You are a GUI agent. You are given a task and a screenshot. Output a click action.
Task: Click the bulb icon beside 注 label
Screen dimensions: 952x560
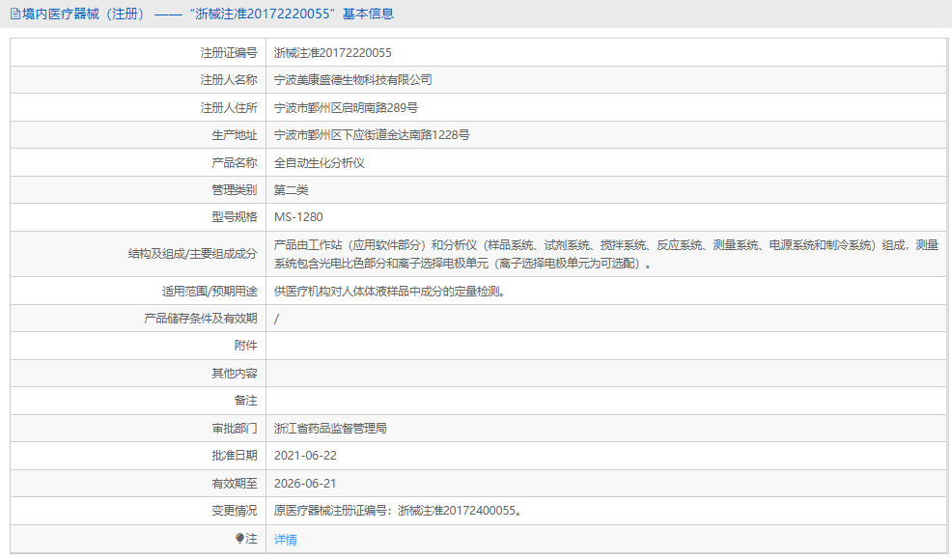point(239,538)
